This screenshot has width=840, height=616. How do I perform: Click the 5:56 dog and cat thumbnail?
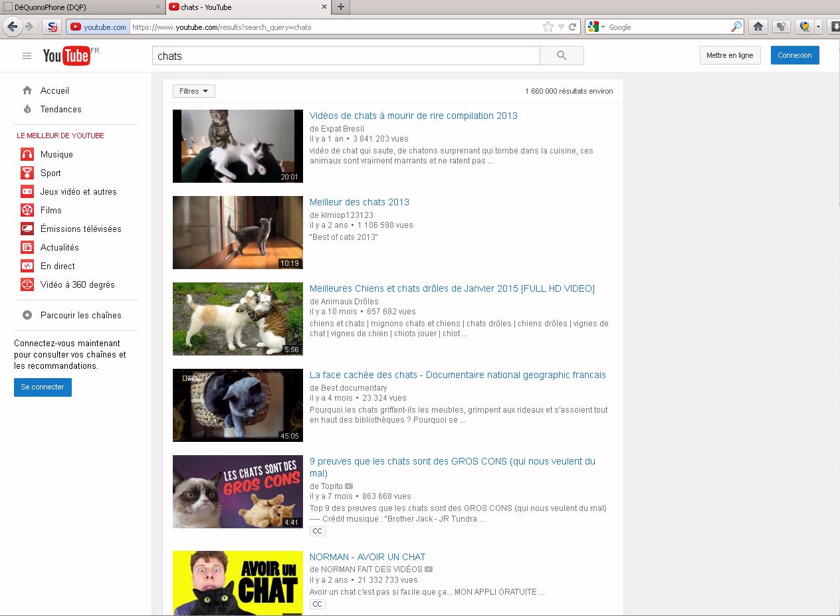pos(238,319)
